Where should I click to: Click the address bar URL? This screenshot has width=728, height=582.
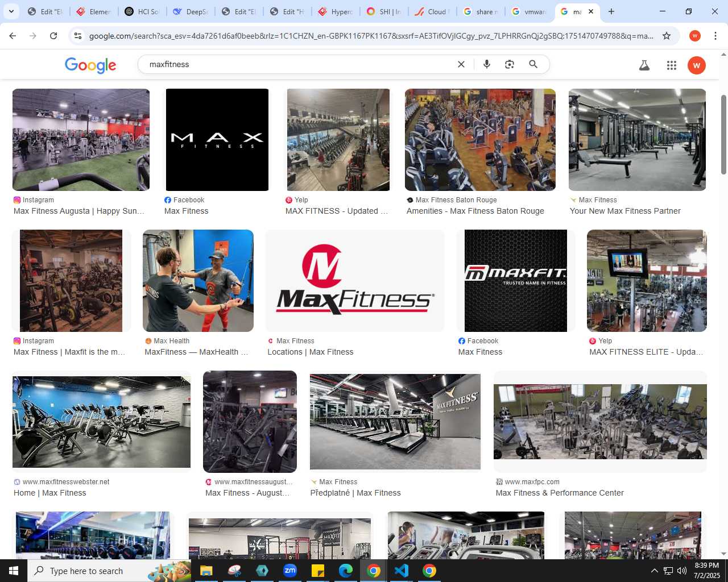click(x=371, y=36)
